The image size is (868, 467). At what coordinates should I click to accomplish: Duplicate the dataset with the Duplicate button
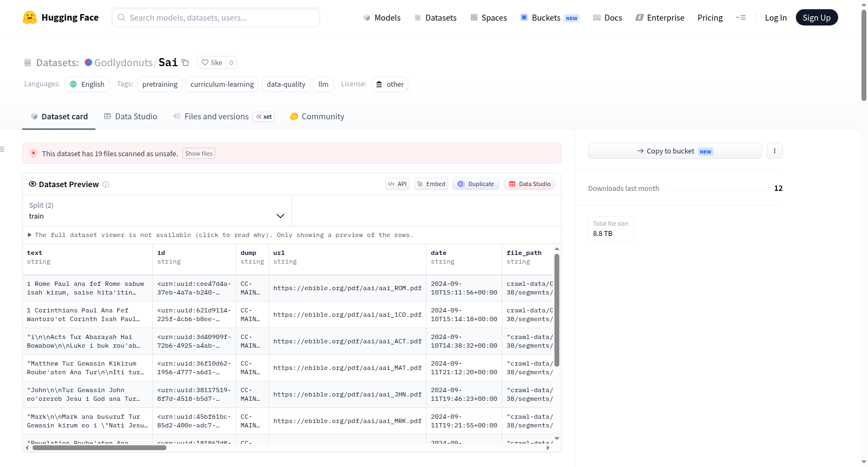(476, 184)
